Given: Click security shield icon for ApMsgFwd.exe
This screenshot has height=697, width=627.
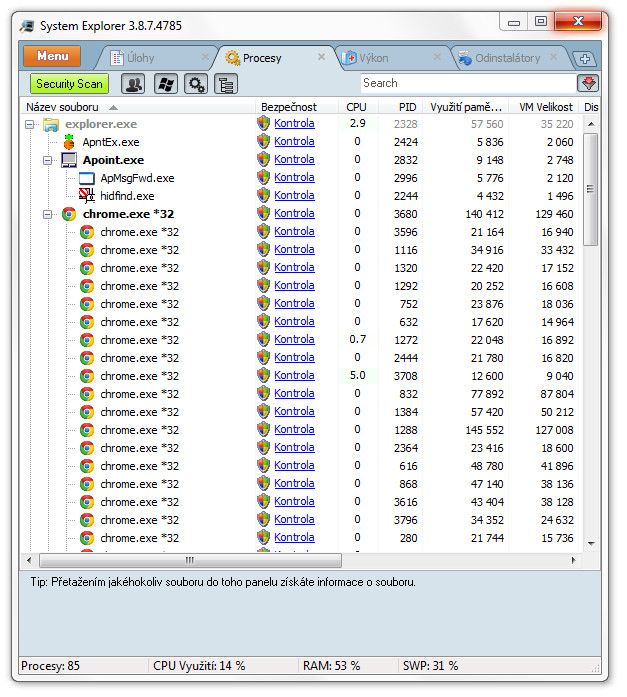Looking at the screenshot, I should [264, 177].
